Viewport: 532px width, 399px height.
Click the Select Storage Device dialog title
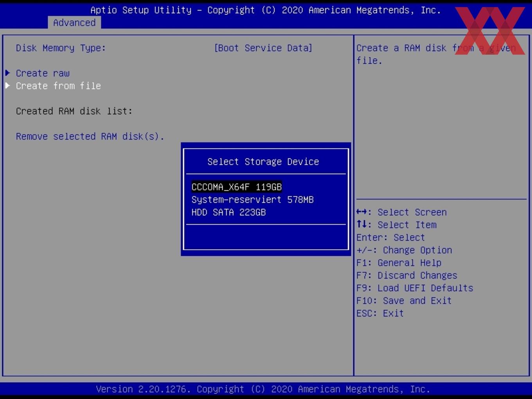(x=263, y=162)
